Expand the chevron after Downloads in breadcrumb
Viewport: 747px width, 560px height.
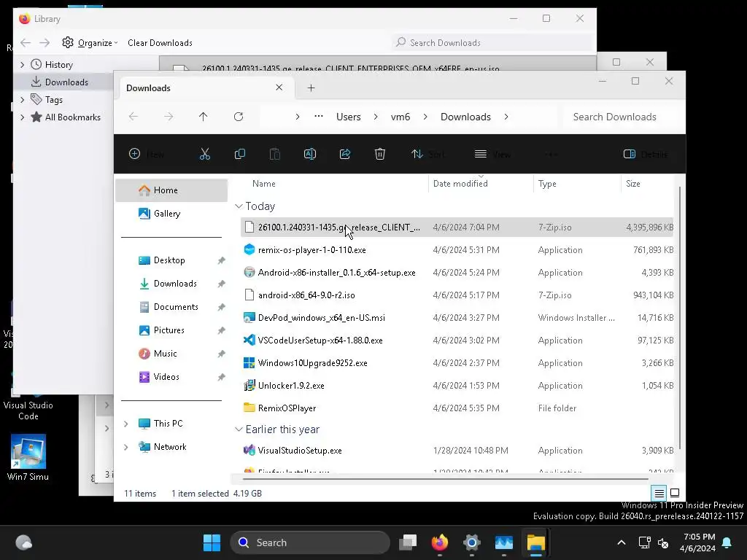coord(506,117)
